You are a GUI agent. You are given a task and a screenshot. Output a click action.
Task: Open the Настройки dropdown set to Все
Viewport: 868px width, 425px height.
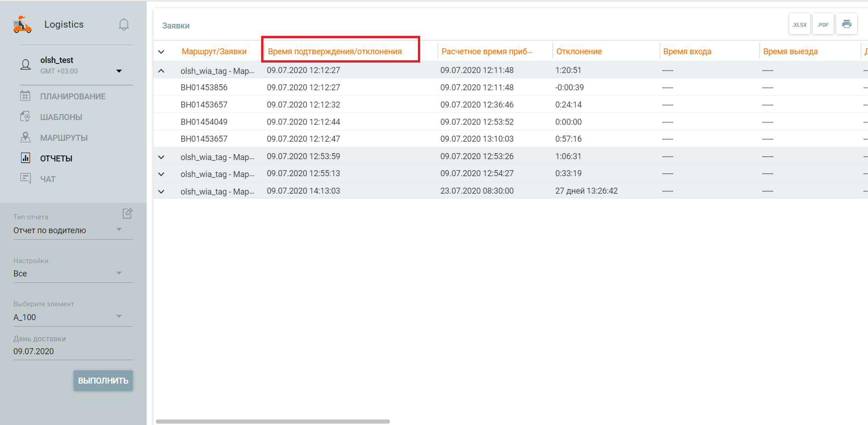(x=68, y=273)
